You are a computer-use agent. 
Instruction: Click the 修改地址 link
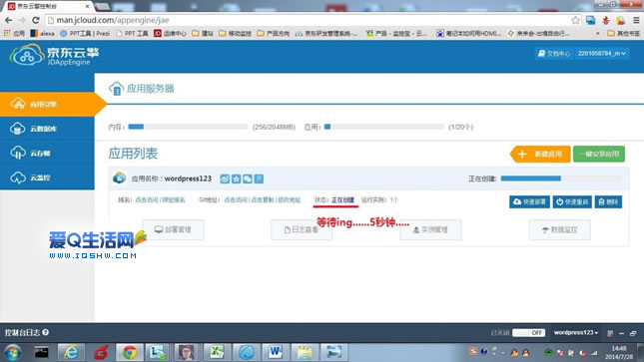click(x=289, y=199)
